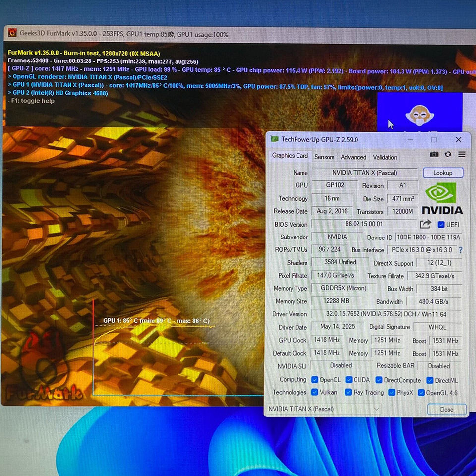Click the GPU-Z refresh icon
The image size is (476, 476).
[448, 154]
